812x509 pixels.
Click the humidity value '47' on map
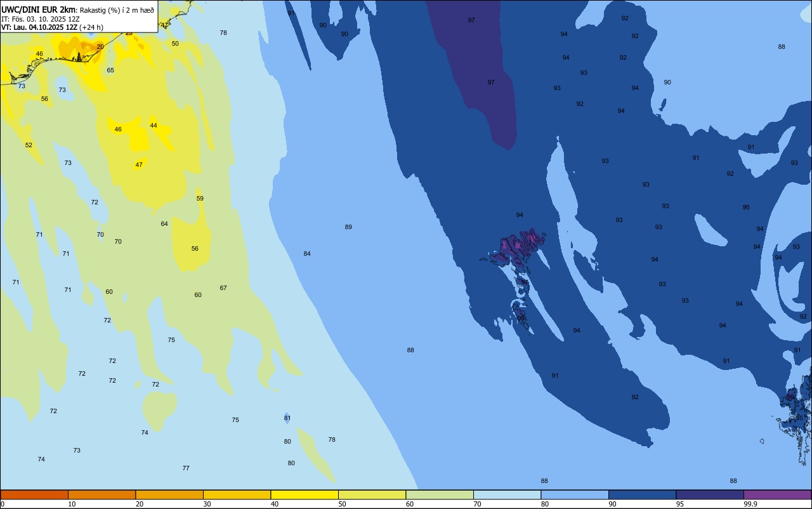tap(139, 165)
